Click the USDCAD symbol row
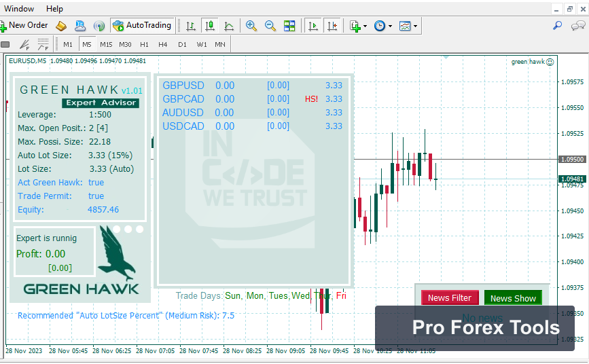589x364 pixels. coord(253,126)
